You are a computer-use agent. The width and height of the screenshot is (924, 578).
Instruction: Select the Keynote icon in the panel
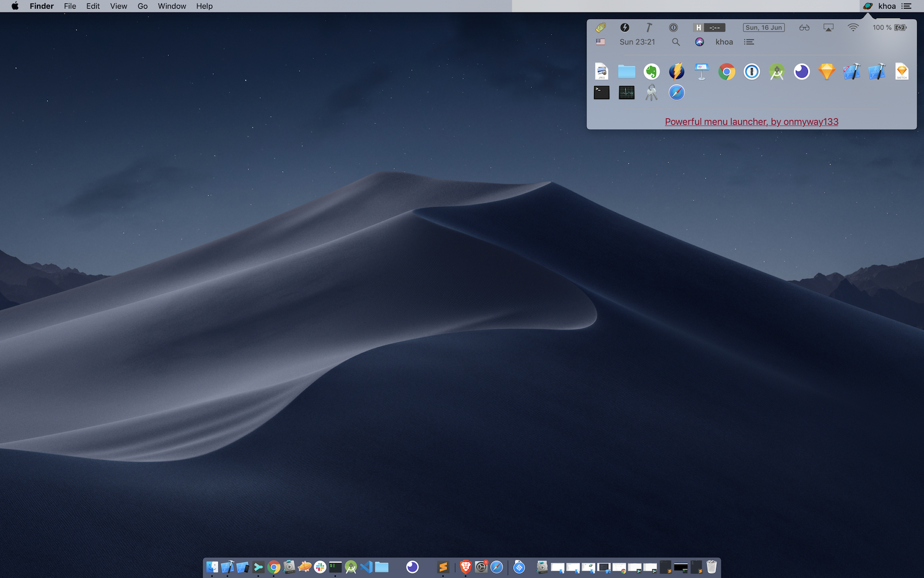[701, 72]
